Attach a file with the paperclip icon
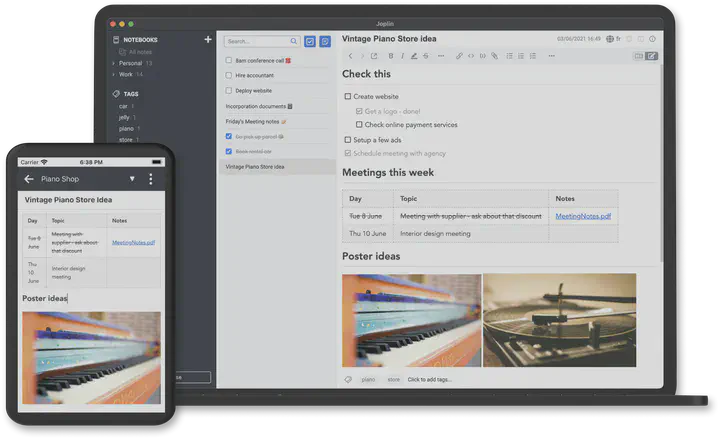720x439 pixels. pos(494,56)
